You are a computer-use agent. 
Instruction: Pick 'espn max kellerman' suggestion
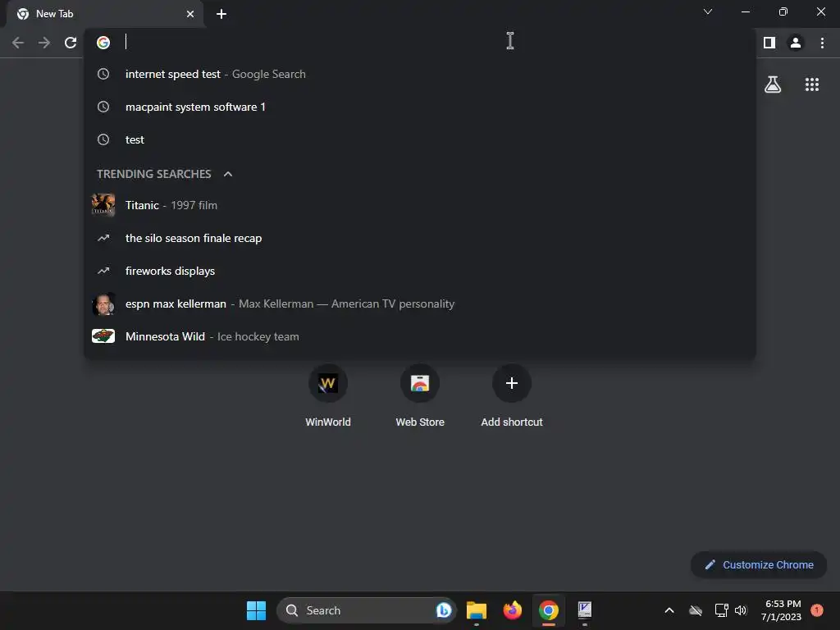tap(420, 304)
